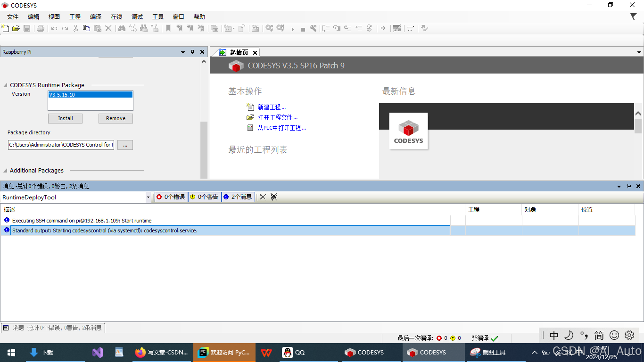
Task: Click the double checkmark toolbar icon
Action: 424,28
